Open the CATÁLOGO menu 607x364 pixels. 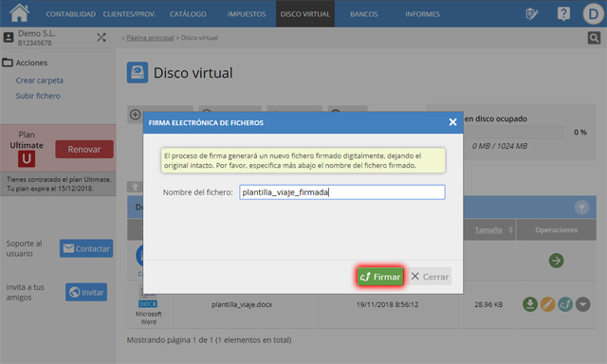[188, 14]
